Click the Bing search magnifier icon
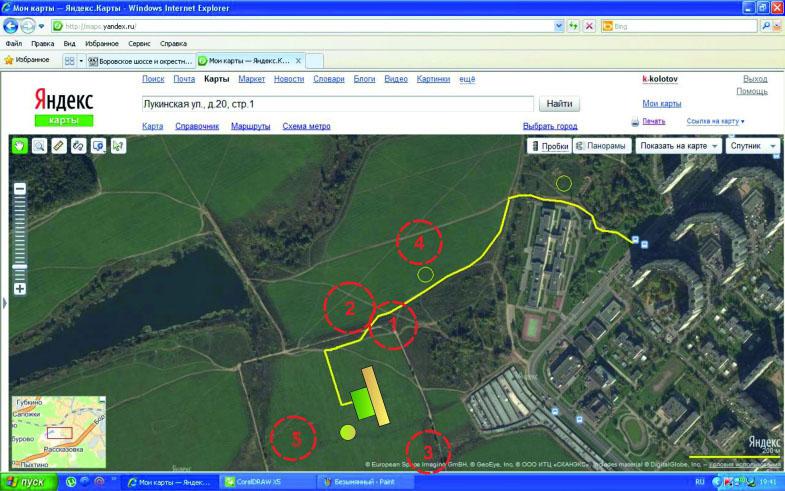 point(749,26)
